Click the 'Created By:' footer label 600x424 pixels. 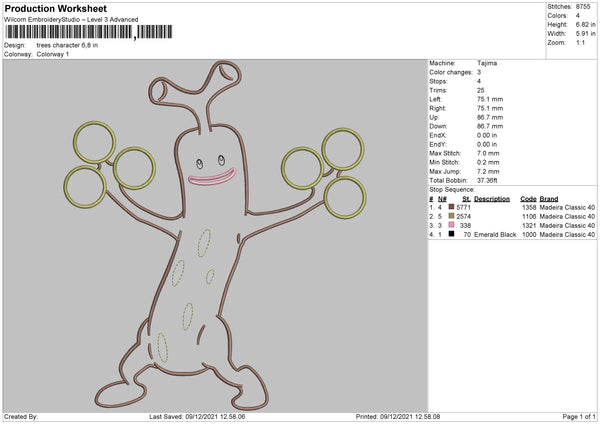click(x=21, y=416)
